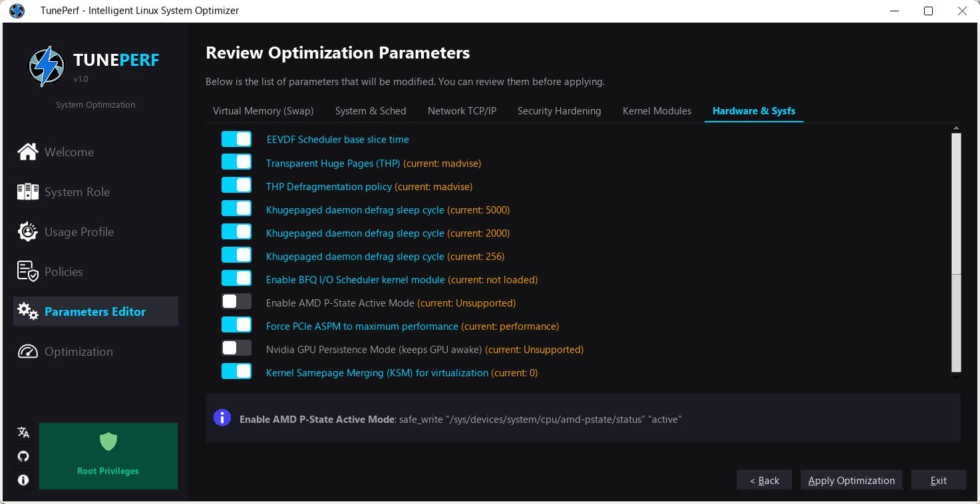980x504 pixels.
Task: Click the Policies checklist icon
Action: [x=28, y=271]
